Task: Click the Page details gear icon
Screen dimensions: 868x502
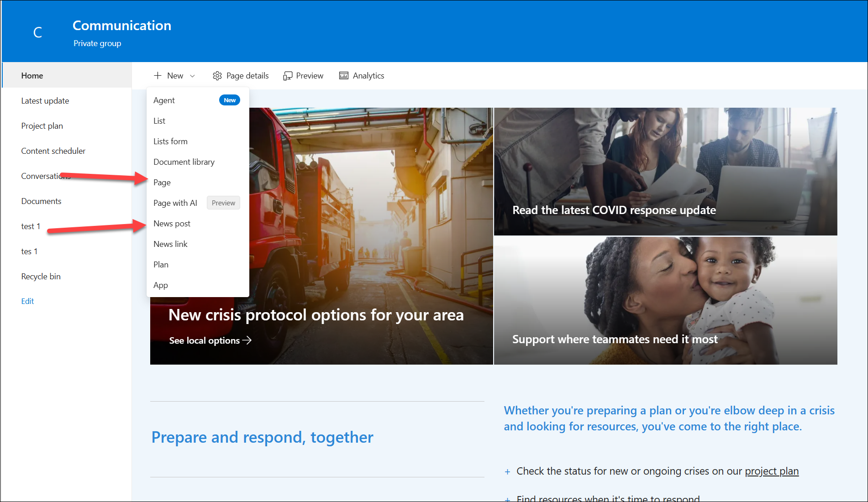Action: point(217,76)
